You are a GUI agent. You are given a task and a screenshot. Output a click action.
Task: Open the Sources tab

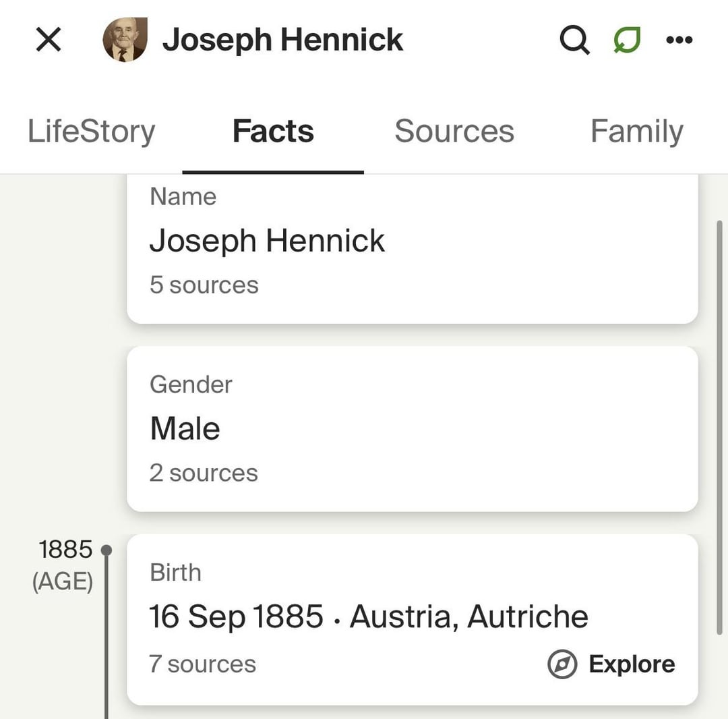(454, 132)
